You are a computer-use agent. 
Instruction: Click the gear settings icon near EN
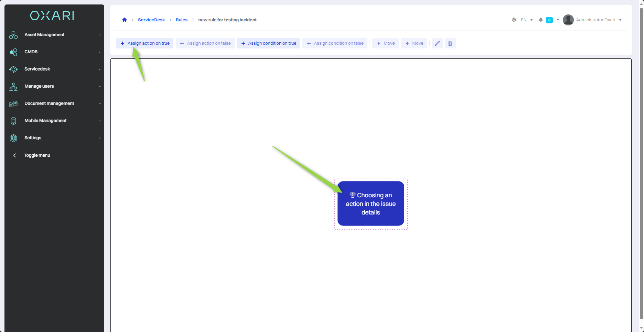(514, 20)
